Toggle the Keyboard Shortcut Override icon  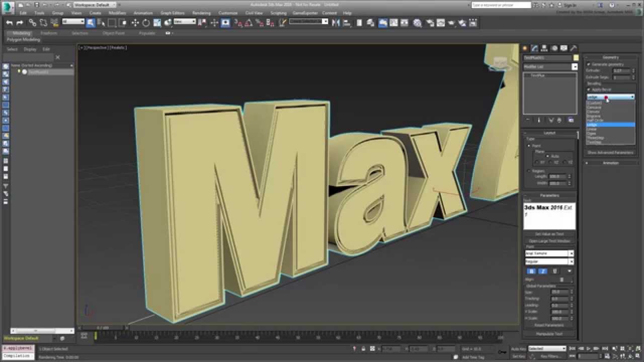coord(225,23)
